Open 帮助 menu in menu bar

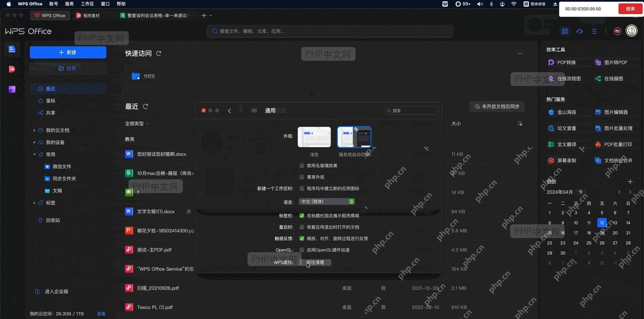(121, 4)
